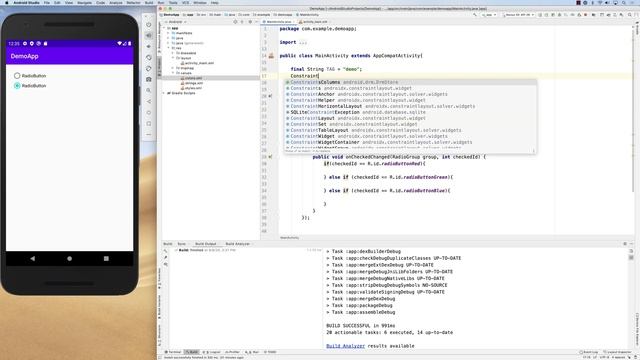This screenshot has width=640, height=360.
Task: Click the project panel settings gear icon
Action: [250, 22]
